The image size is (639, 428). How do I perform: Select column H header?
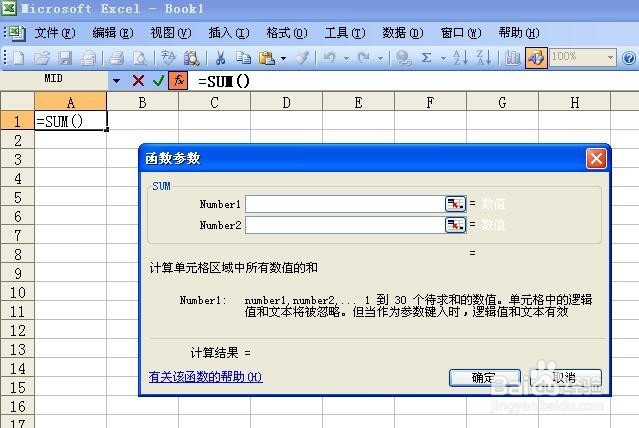click(575, 102)
